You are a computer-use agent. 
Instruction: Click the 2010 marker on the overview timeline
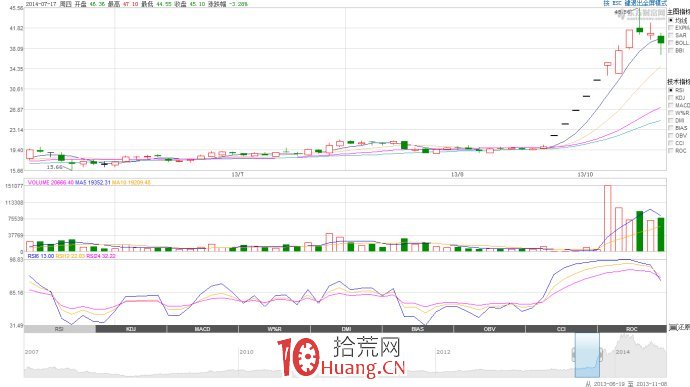246,352
